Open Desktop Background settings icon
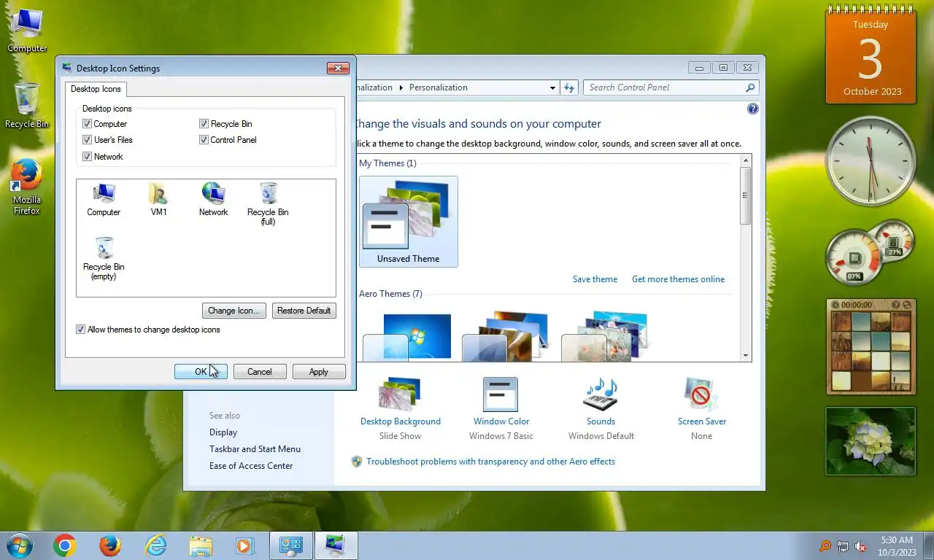 click(x=400, y=394)
